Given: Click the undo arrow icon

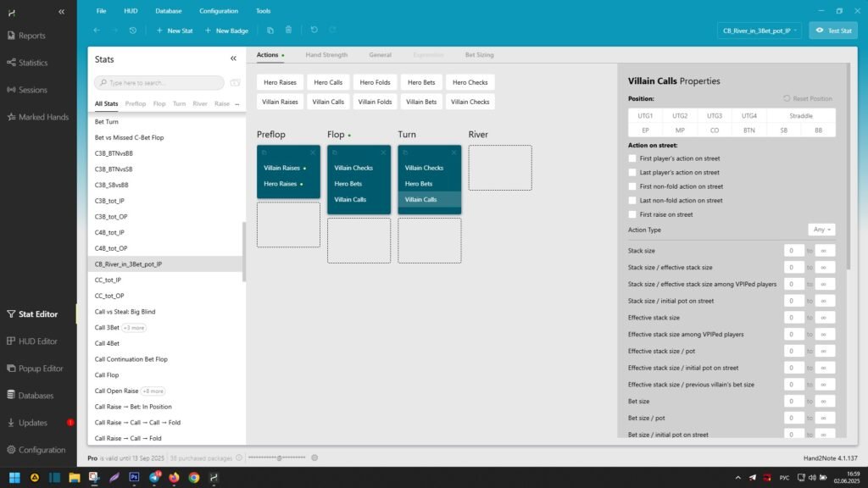Looking at the screenshot, I should [314, 30].
